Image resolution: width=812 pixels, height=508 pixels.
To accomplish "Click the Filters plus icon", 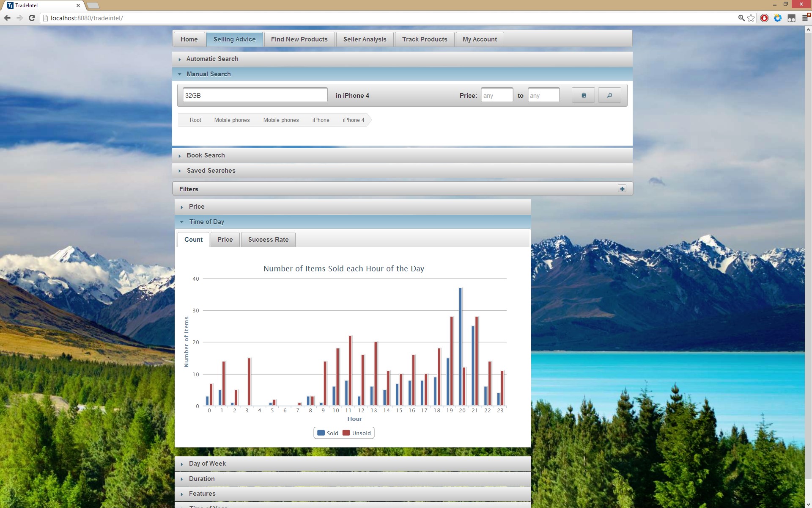I will pyautogui.click(x=622, y=189).
